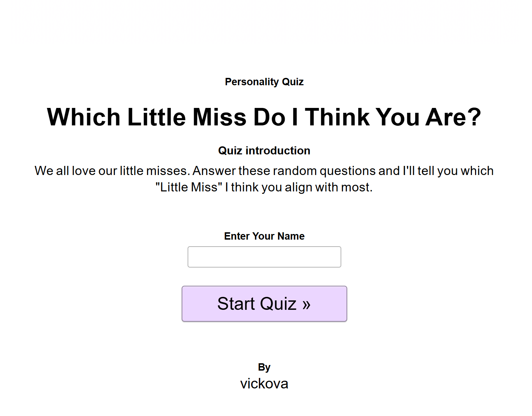Click the quoted "Little Miss" in the intro paragraph
Image resolution: width=532 pixels, height=416 pixels.
coord(189,187)
